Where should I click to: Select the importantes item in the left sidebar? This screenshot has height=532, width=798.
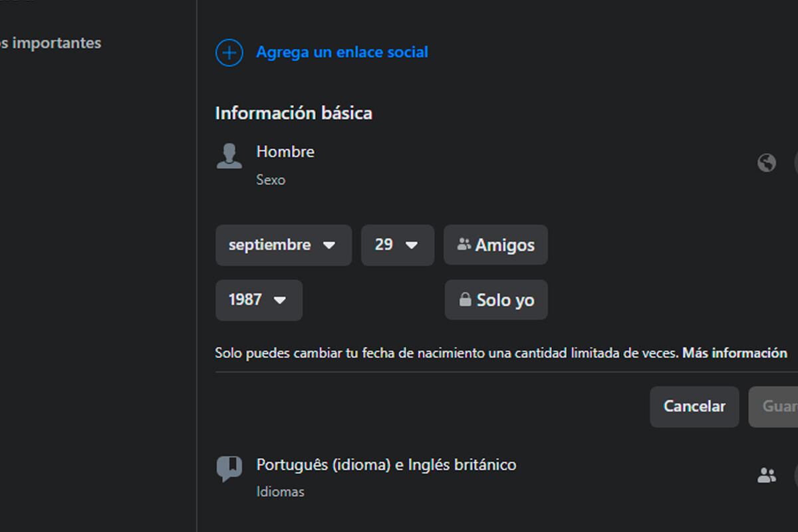point(50,43)
